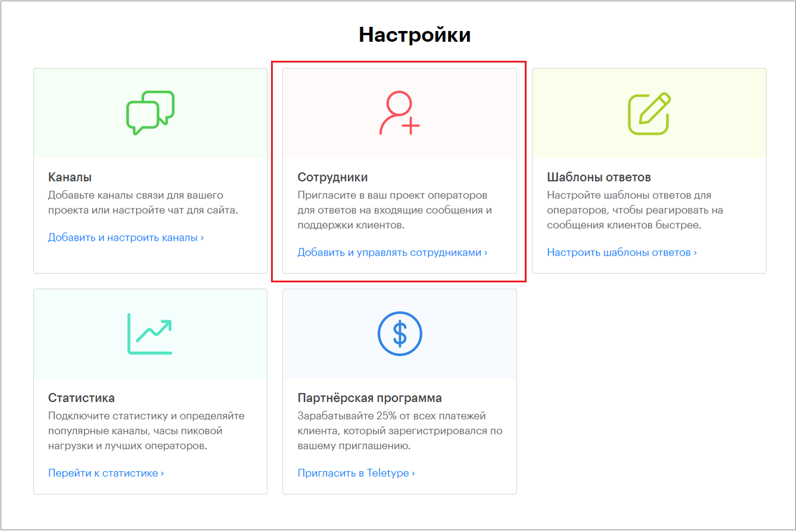Screen dimensions: 797x532
Task: Click description starting with Зарабатывайте 25%
Action: point(400,431)
